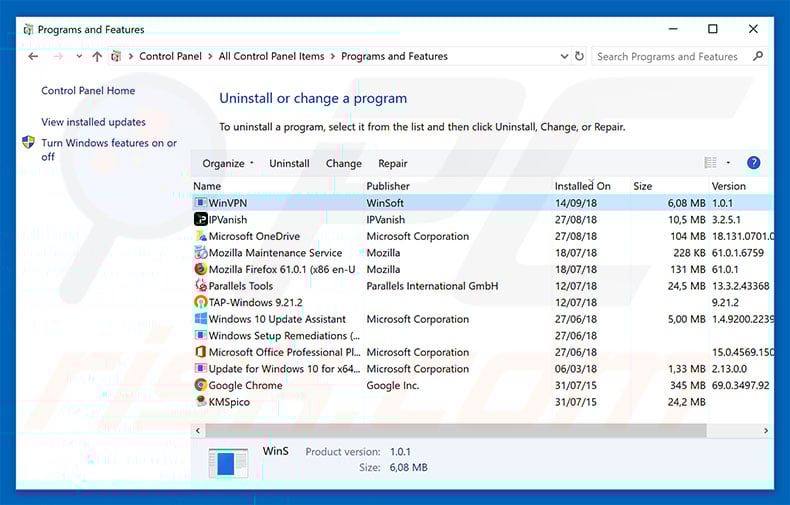This screenshot has width=790, height=505.
Task: Select Mozilla Maintenance Service entry
Action: [x=275, y=253]
